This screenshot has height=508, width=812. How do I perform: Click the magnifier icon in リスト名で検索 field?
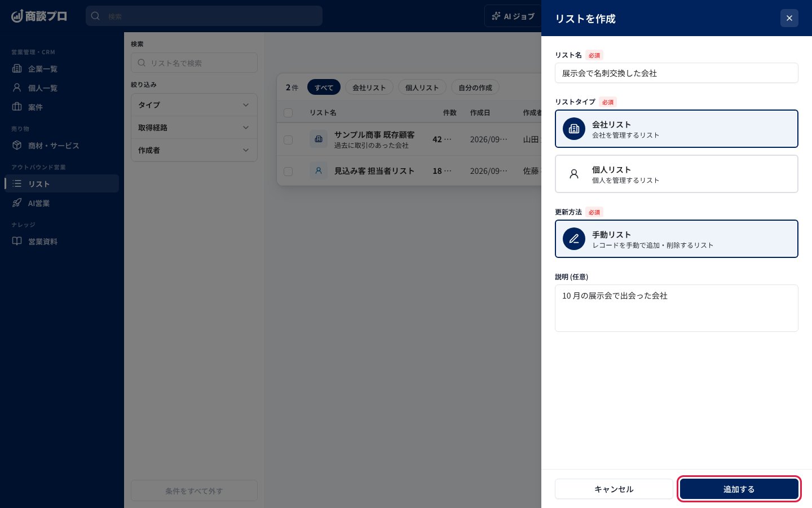point(142,63)
